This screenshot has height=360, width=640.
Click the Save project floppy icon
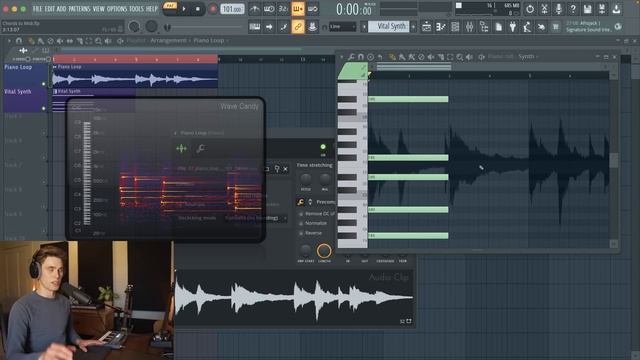point(587,9)
